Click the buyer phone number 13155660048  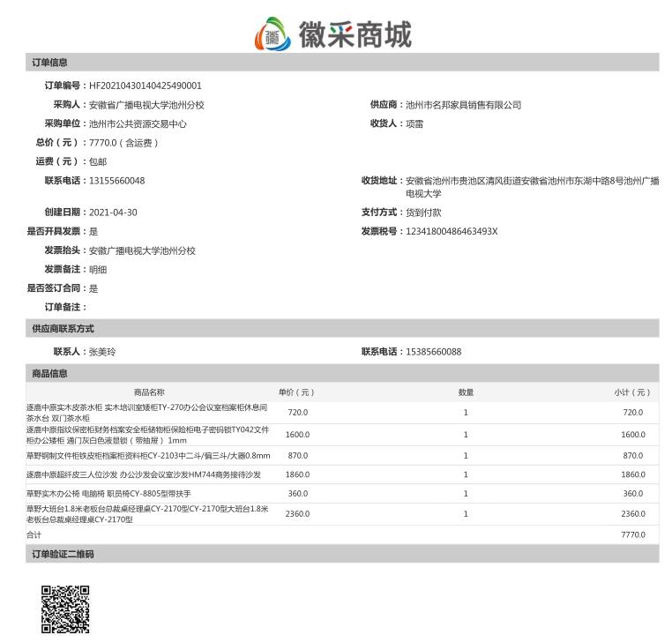pos(117,181)
